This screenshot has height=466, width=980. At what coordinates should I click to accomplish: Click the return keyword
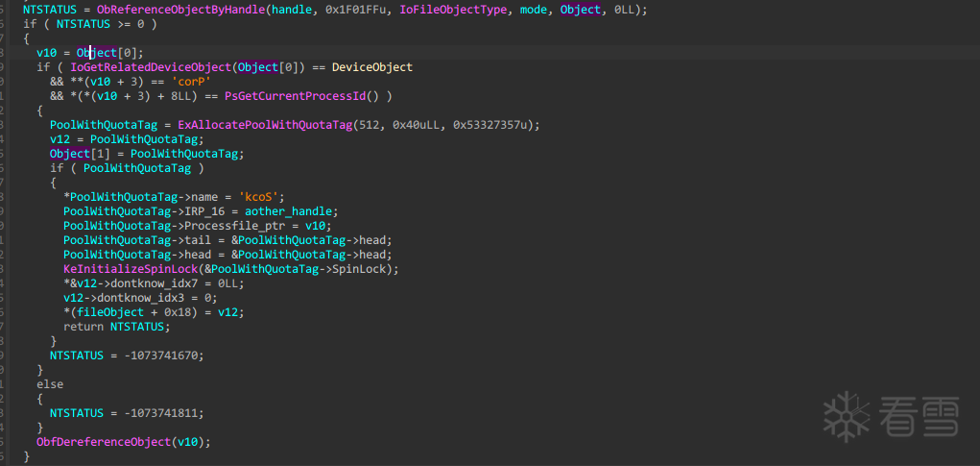click(x=84, y=327)
